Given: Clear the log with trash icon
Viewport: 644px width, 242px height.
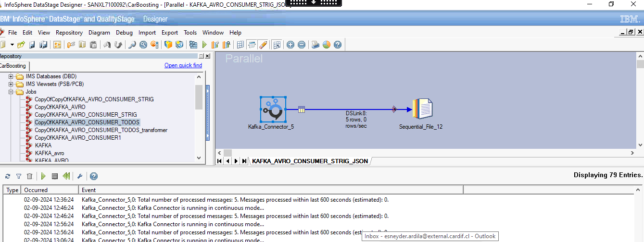Looking at the screenshot, I should (x=30, y=176).
